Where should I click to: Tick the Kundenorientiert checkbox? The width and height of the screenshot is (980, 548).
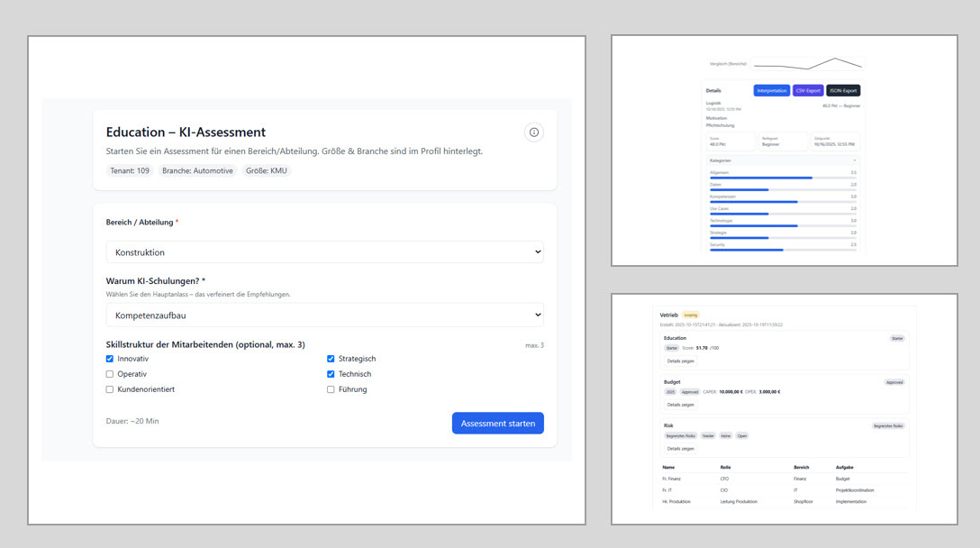click(x=110, y=389)
